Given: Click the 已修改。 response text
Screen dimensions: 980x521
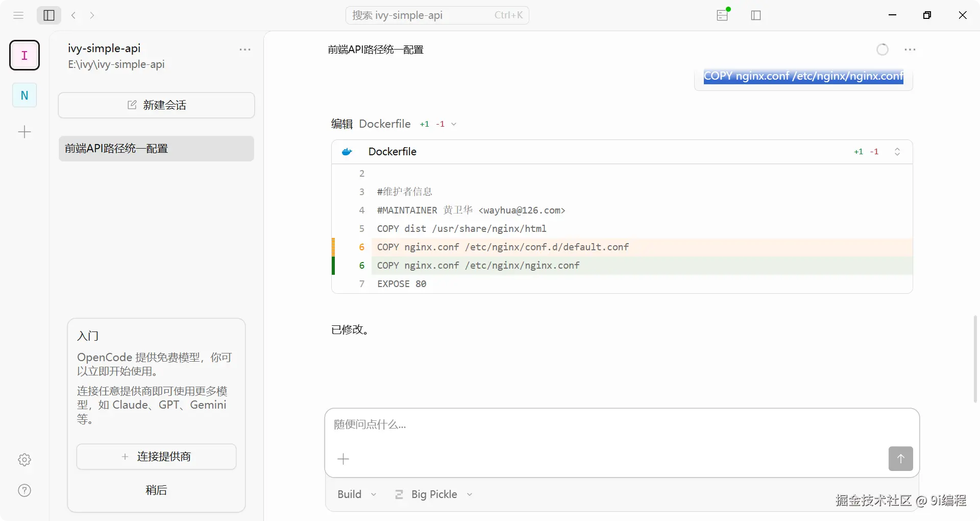Looking at the screenshot, I should [x=351, y=330].
